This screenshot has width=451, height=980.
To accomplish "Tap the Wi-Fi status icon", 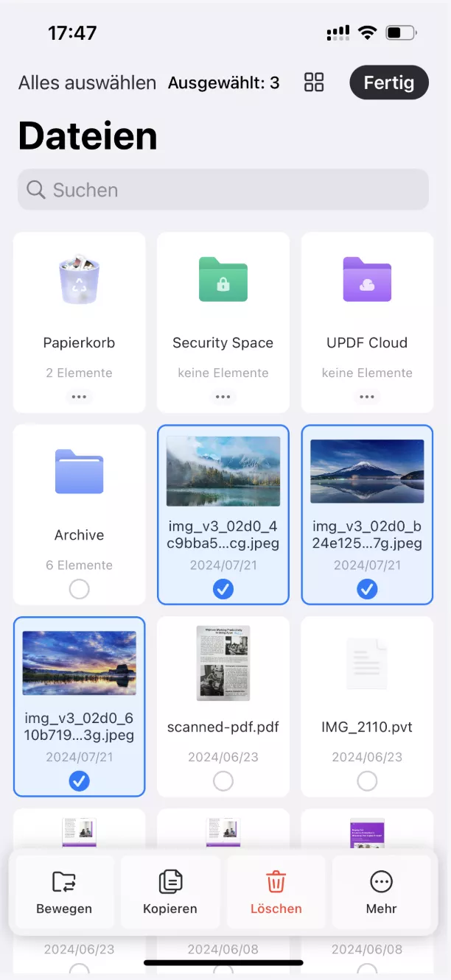I will point(366,33).
